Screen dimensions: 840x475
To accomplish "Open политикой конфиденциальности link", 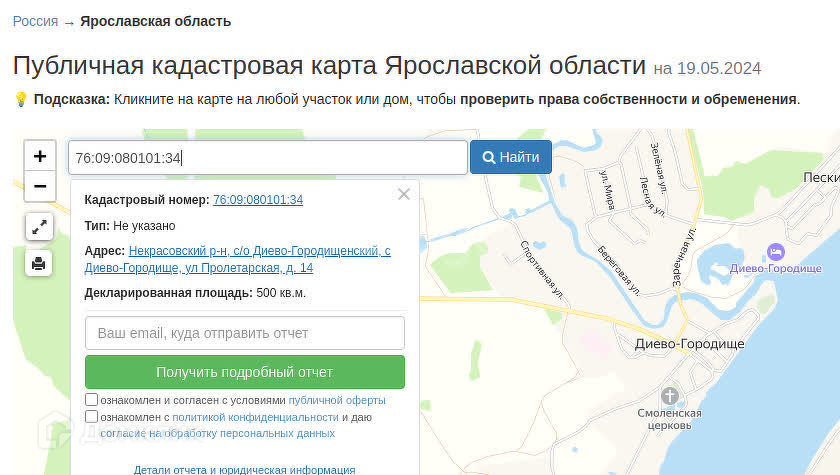I will click(x=256, y=417).
